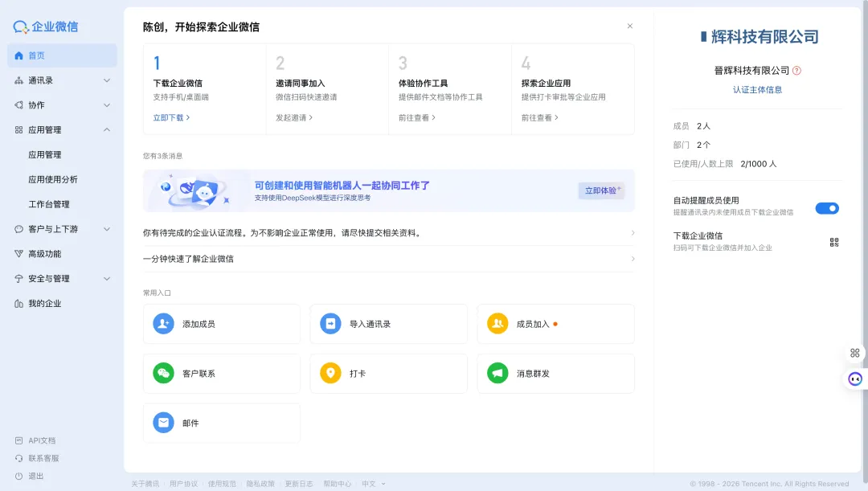Click the 消息群发 megaphone icon

pos(497,374)
